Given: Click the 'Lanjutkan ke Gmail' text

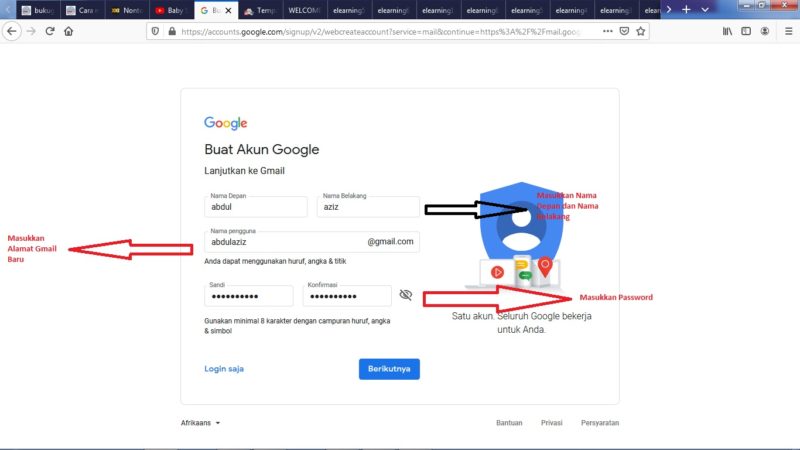Looking at the screenshot, I should 244,171.
